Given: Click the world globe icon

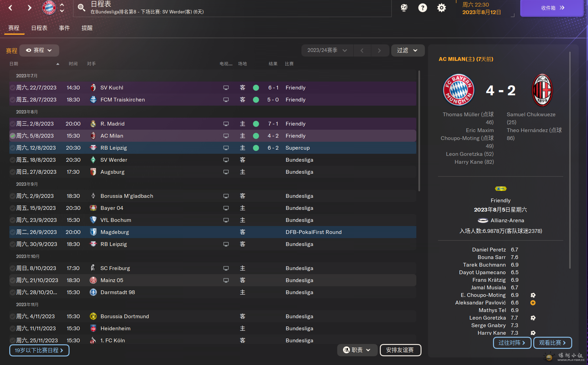Looking at the screenshot, I should coord(404,8).
